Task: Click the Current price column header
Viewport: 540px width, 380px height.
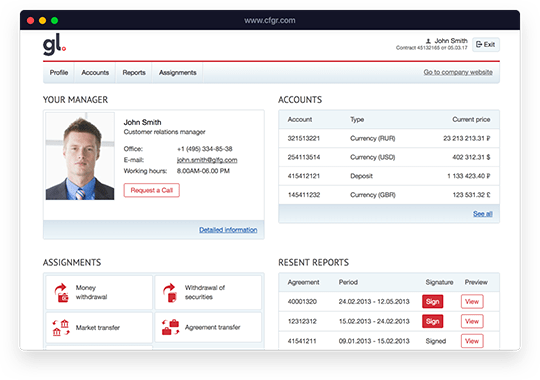Action: [471, 120]
